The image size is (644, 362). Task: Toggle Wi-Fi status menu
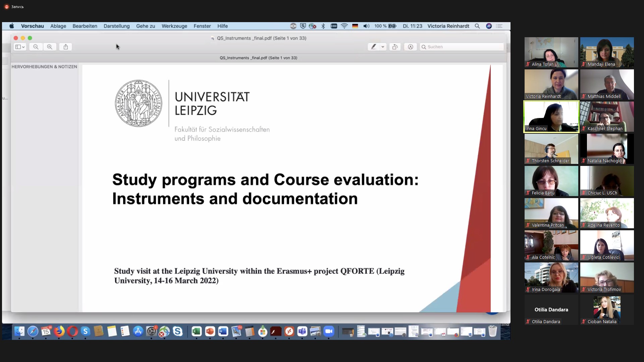tap(344, 26)
